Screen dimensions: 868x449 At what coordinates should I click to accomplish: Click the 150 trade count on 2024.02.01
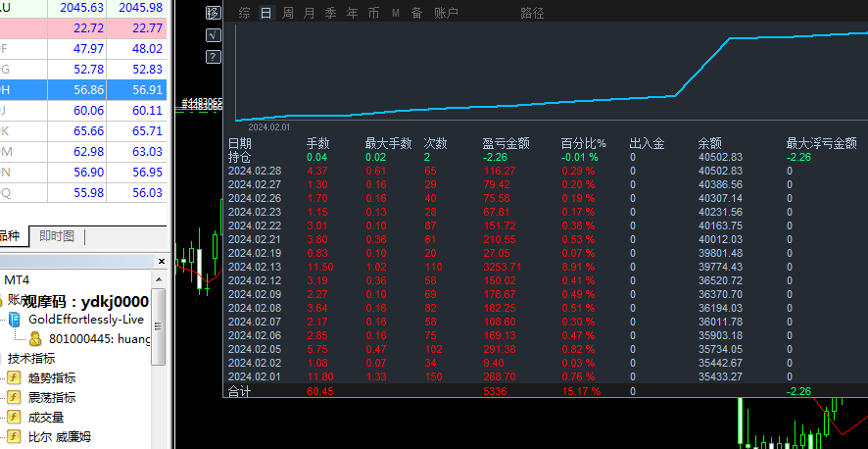(x=433, y=377)
